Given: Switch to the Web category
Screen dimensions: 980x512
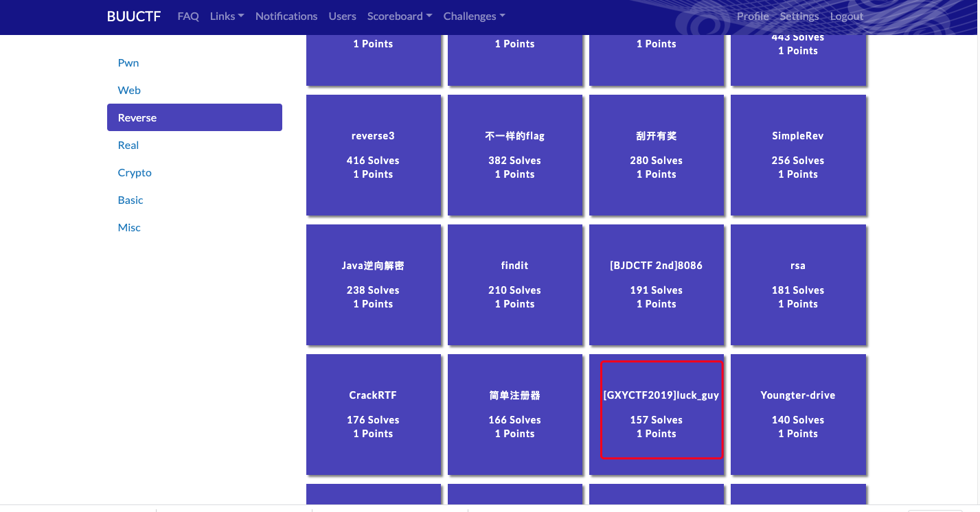Looking at the screenshot, I should (129, 90).
